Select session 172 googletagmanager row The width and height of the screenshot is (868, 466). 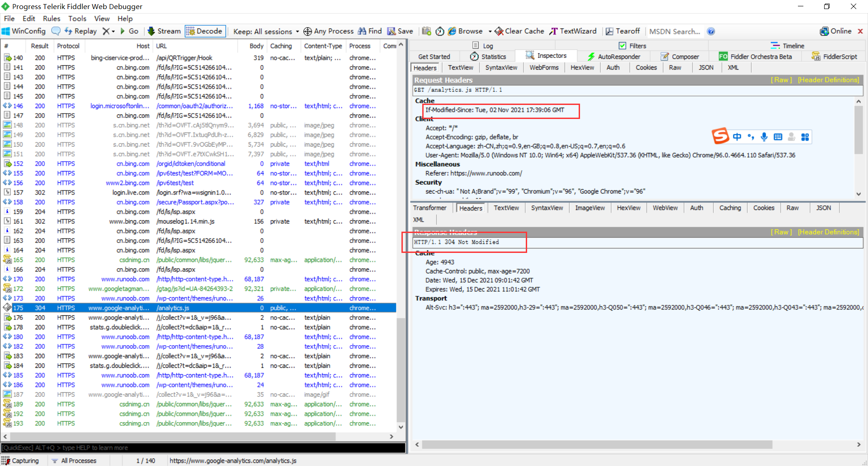pos(199,289)
